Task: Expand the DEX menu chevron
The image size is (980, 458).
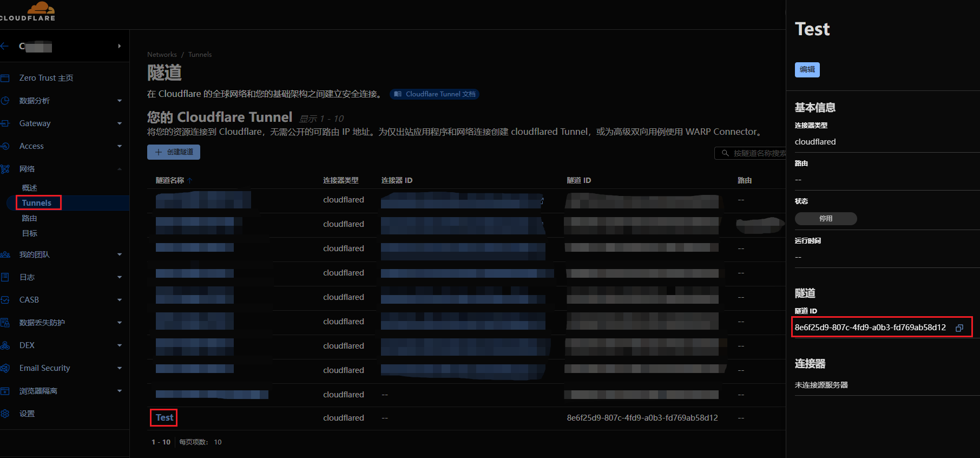Action: point(120,345)
